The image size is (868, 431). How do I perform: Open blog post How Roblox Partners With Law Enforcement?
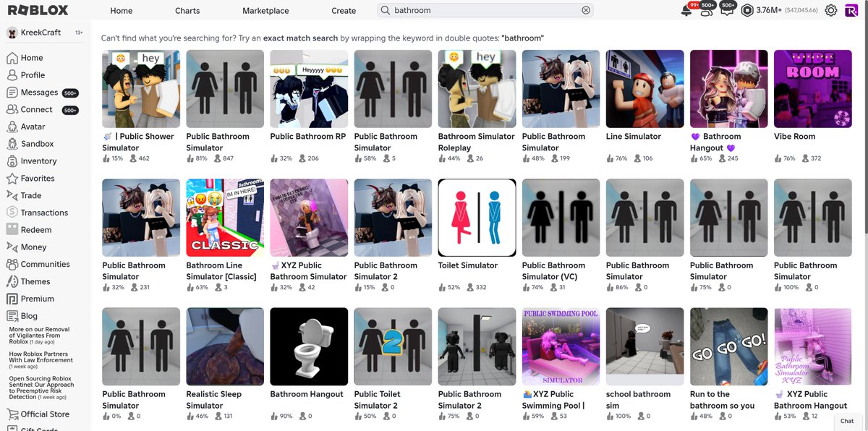pos(41,360)
